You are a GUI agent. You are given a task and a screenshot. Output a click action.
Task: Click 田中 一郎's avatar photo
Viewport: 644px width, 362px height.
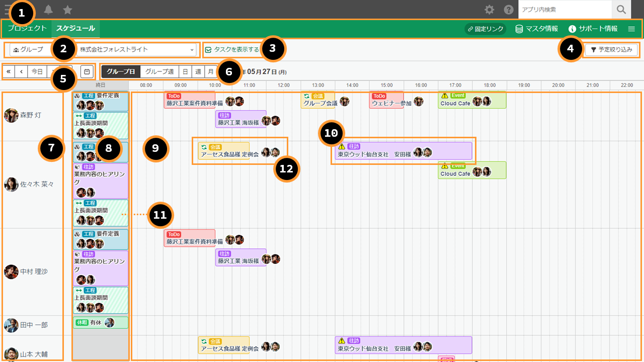pos(11,325)
